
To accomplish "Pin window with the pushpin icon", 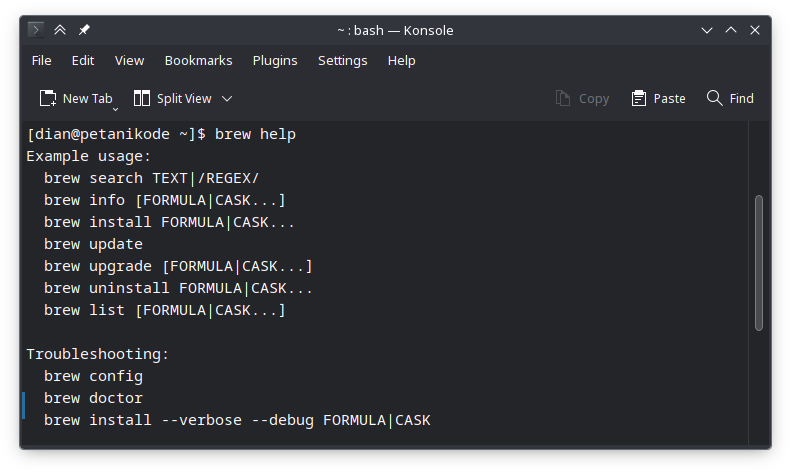I will [x=82, y=30].
